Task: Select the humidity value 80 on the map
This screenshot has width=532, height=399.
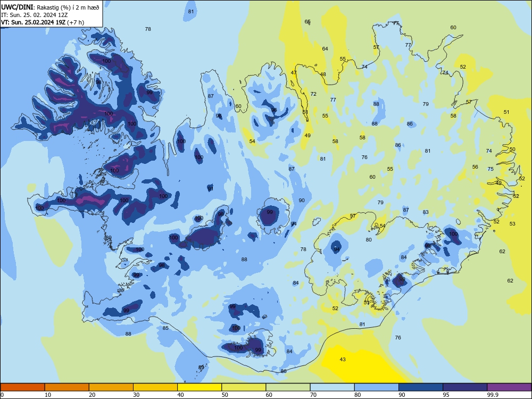Action: coord(369,240)
